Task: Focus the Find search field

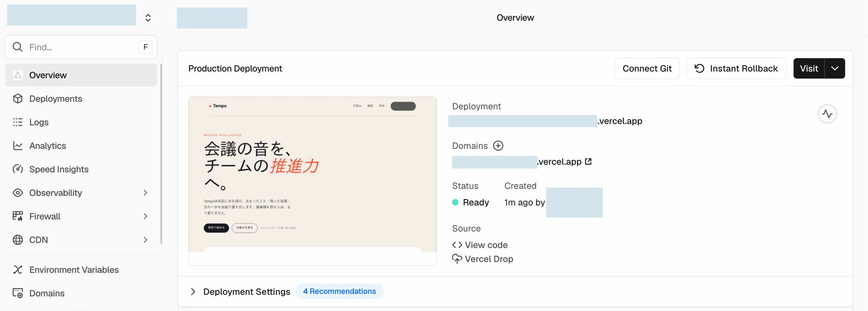Action: (81, 47)
